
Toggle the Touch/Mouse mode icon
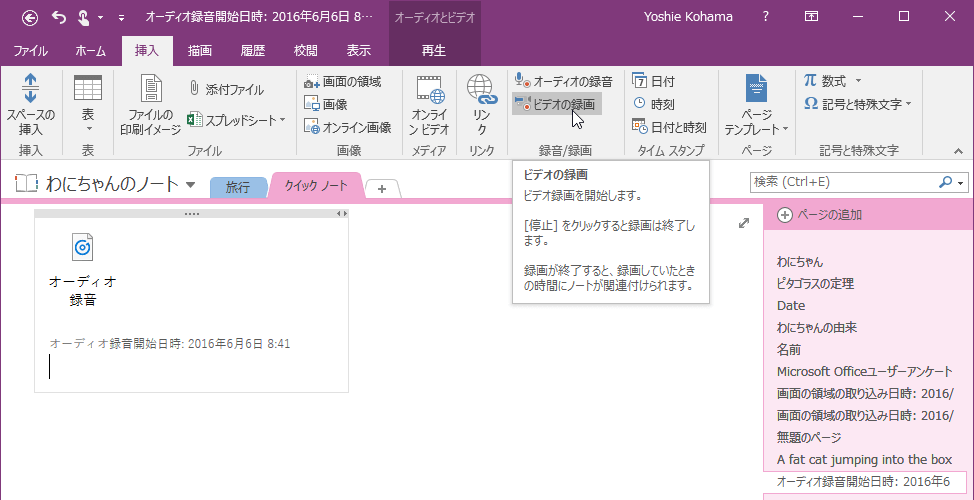coord(84,17)
